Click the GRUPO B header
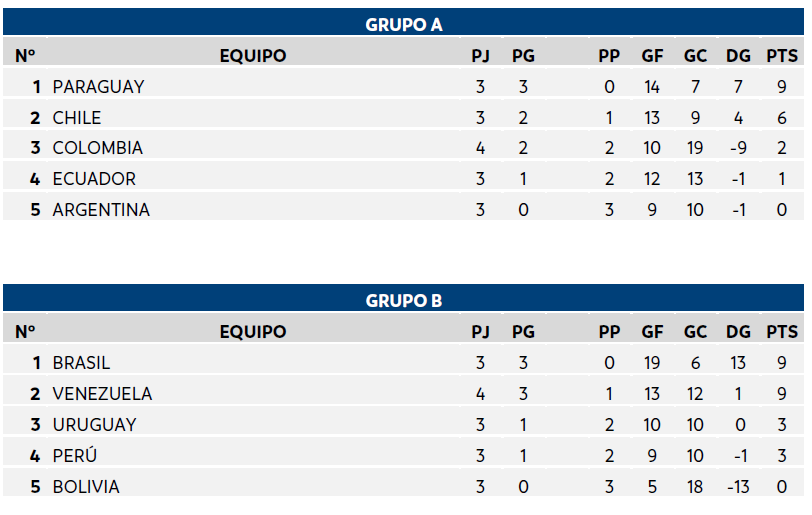Image resolution: width=812 pixels, height=515 pixels. tap(403, 301)
